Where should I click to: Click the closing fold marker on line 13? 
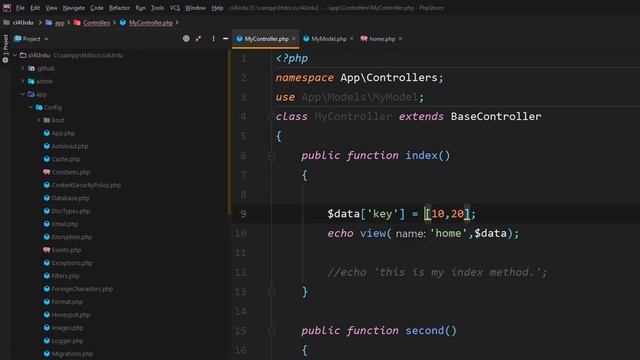click(272, 292)
